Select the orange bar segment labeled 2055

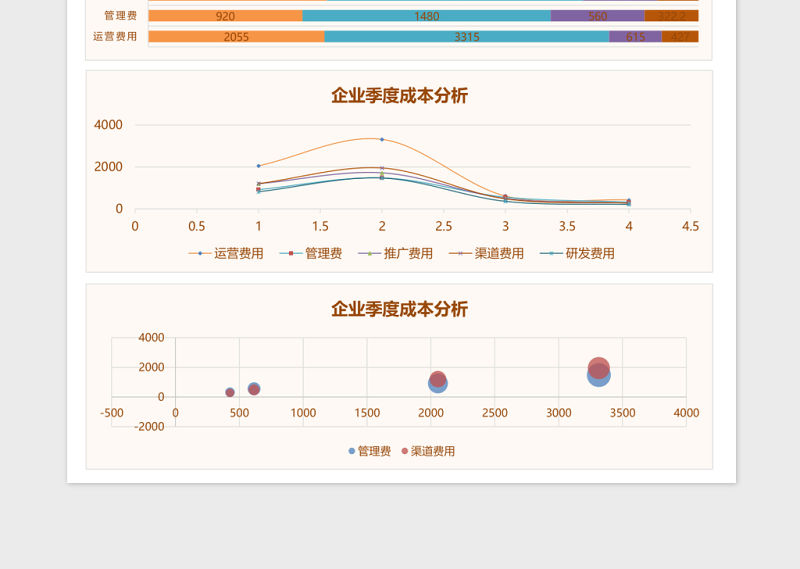(236, 37)
